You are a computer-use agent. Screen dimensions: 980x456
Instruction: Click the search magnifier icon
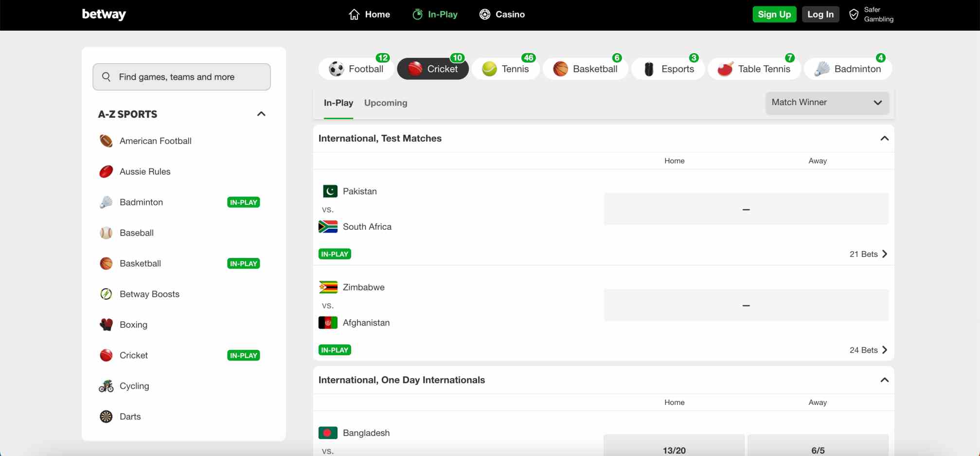pyautogui.click(x=106, y=76)
